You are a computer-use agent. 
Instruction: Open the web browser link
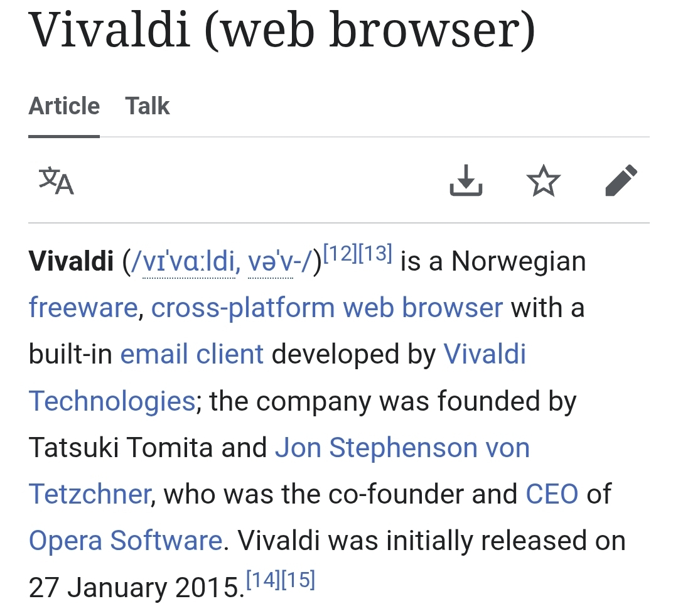point(423,308)
